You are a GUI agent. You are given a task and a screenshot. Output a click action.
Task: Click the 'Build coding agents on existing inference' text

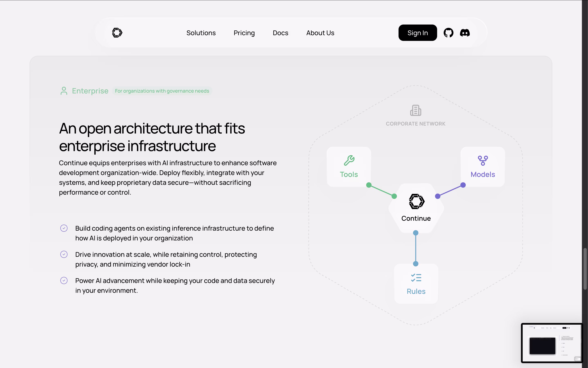pos(174,233)
